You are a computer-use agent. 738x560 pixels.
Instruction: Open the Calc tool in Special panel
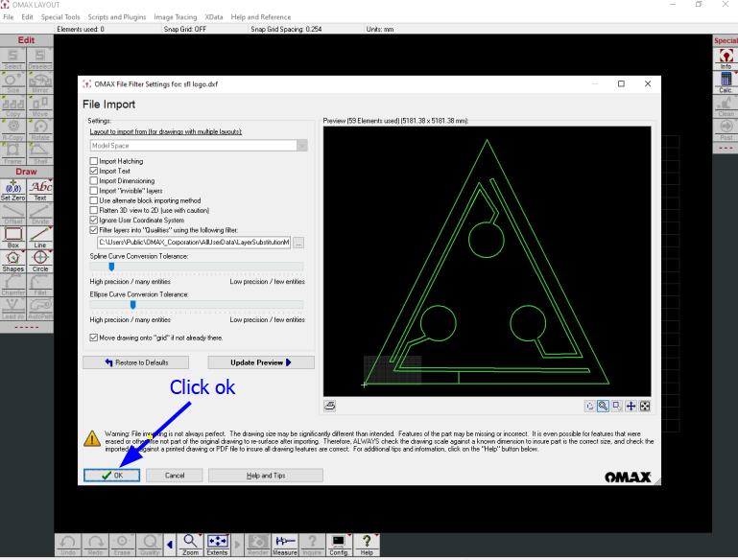[726, 82]
